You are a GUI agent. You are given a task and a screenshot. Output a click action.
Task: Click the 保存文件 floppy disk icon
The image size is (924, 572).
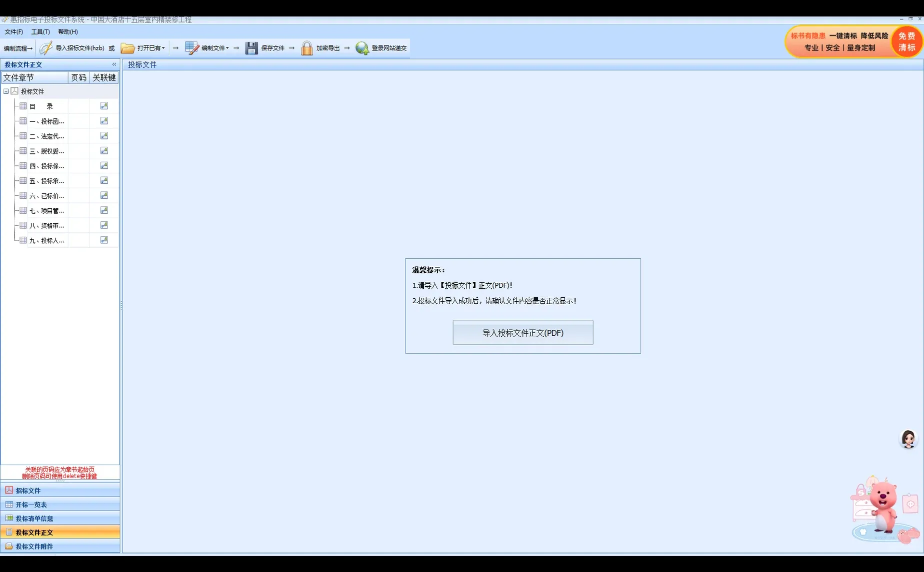251,48
